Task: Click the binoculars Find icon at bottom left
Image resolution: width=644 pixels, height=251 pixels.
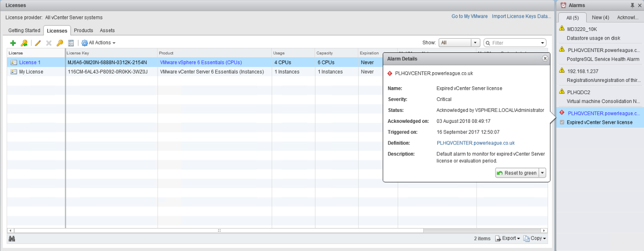Action: click(x=12, y=238)
